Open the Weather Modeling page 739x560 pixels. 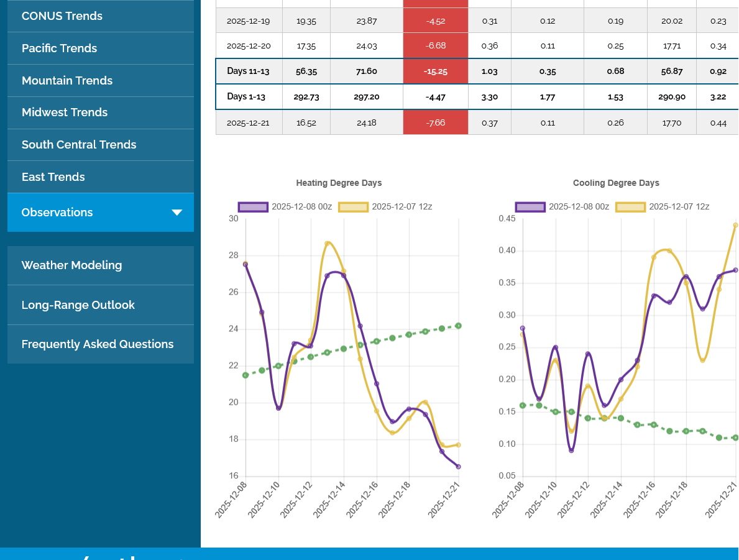(71, 265)
